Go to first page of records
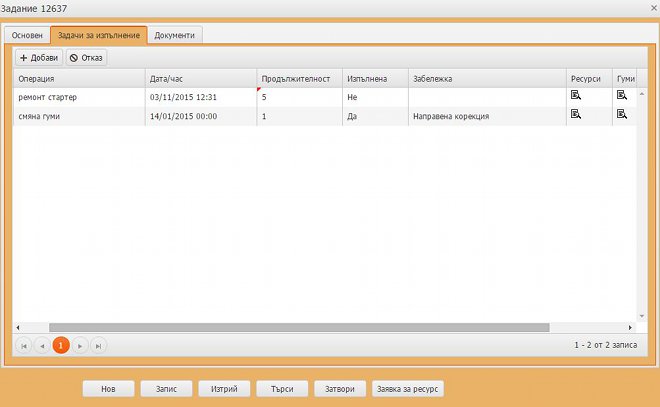 pos(23,345)
